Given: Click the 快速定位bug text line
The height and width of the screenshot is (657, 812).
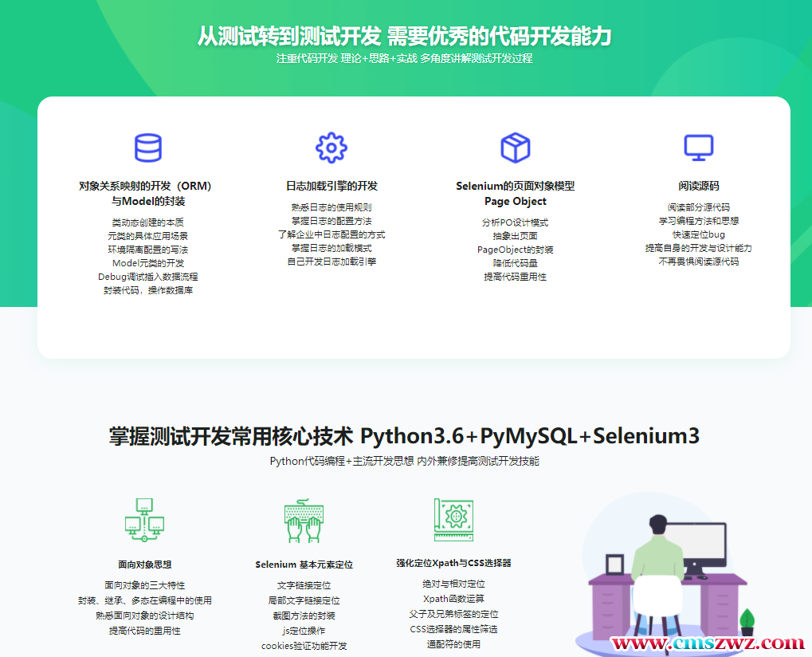Looking at the screenshot, I should point(698,234).
